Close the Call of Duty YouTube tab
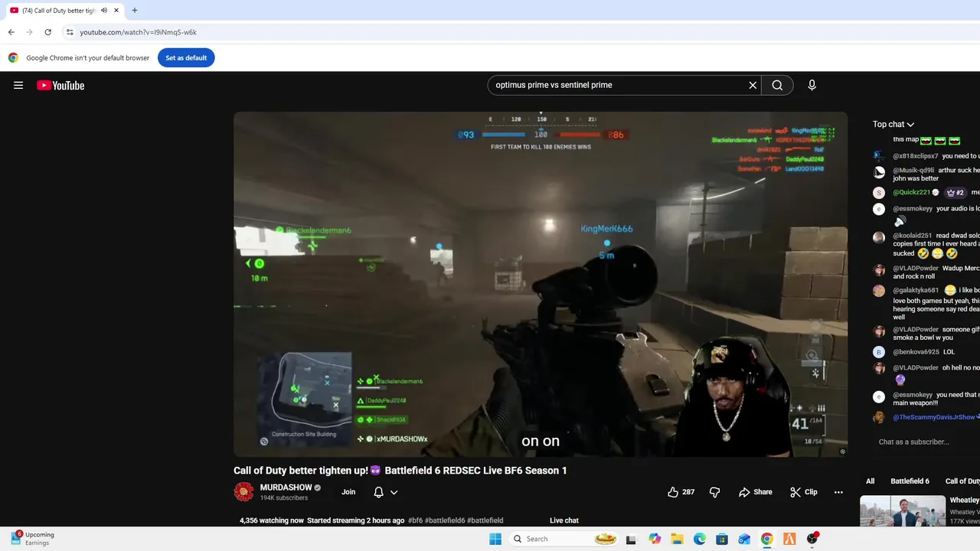The height and width of the screenshot is (551, 980). coord(116,11)
